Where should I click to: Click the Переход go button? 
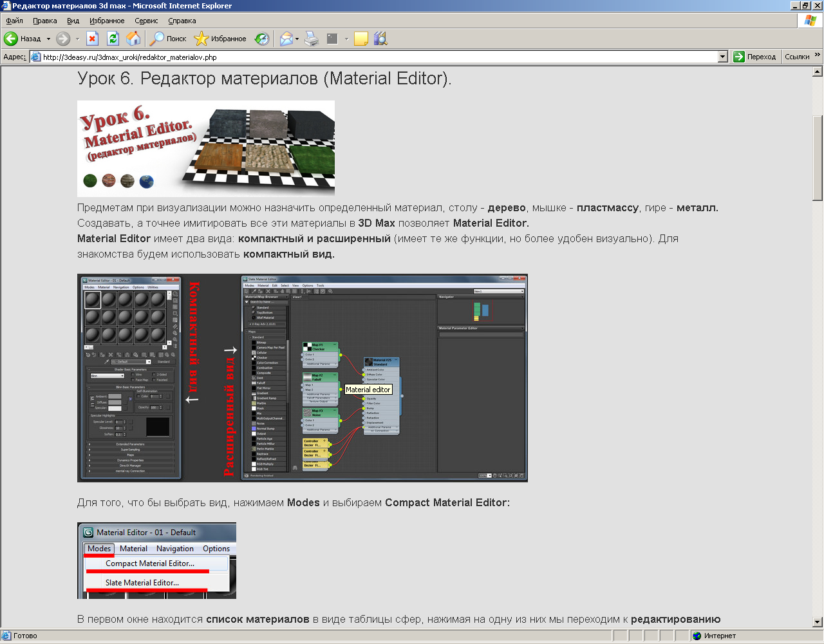(x=755, y=57)
